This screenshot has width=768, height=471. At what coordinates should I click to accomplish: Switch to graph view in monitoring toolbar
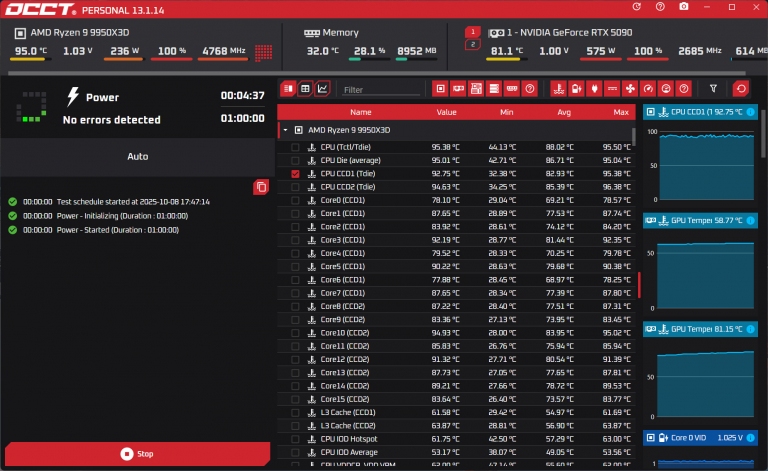tap(323, 89)
